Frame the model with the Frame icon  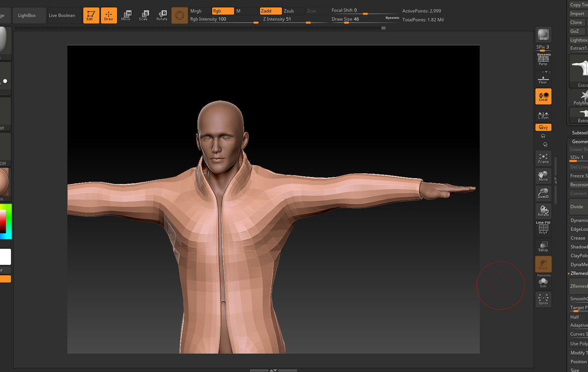(543, 158)
